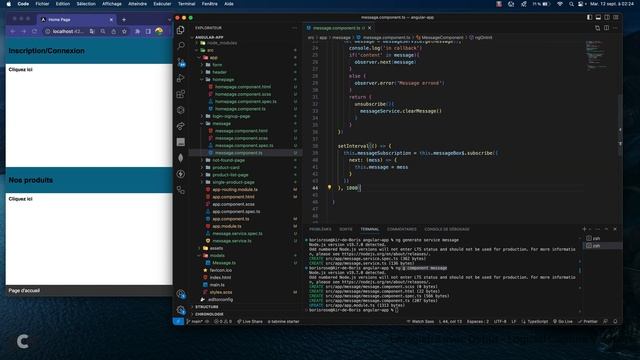The image size is (640, 360).
Task: Click UTF-8 encoding in status bar
Action: tap(500, 322)
